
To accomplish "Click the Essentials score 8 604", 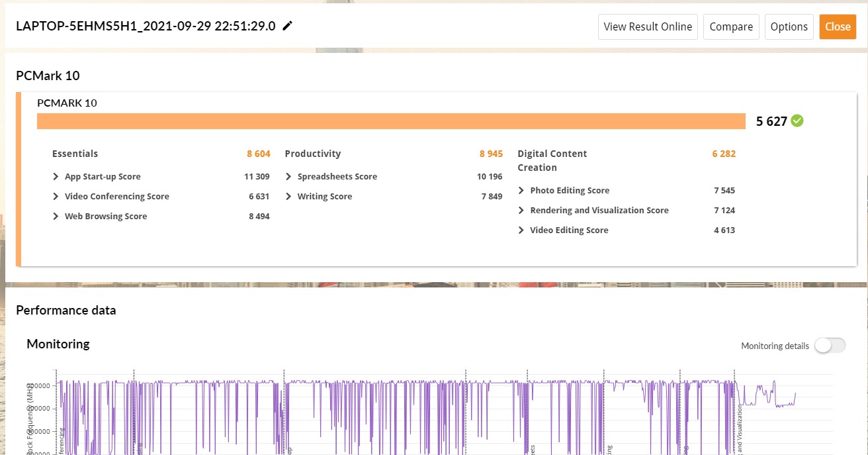I will [x=259, y=154].
